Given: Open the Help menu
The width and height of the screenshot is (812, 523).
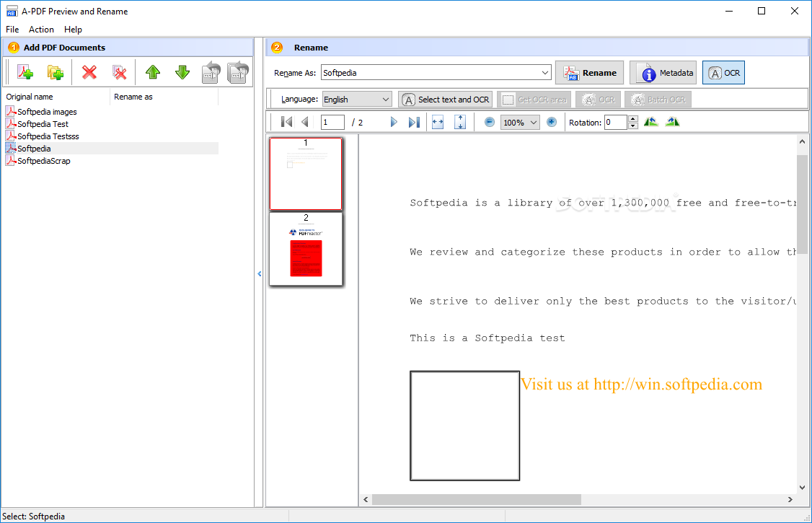Looking at the screenshot, I should (73, 30).
